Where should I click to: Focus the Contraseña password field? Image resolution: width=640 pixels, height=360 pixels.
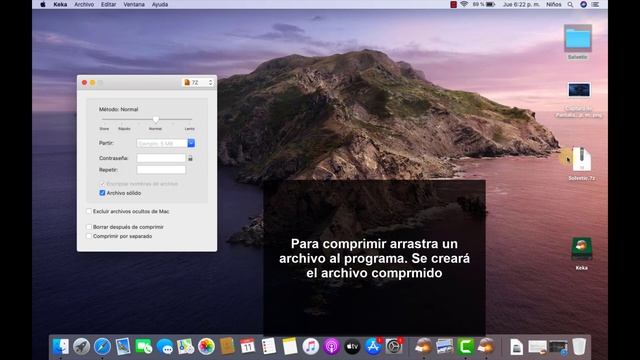point(161,158)
